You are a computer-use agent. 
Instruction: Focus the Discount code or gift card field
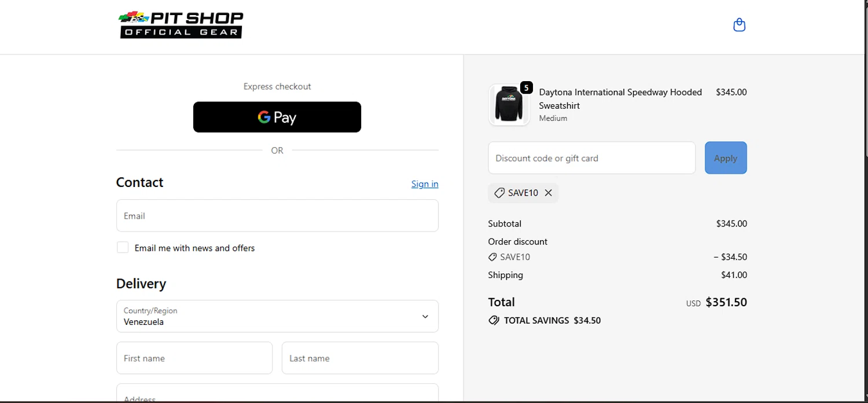[x=591, y=157]
